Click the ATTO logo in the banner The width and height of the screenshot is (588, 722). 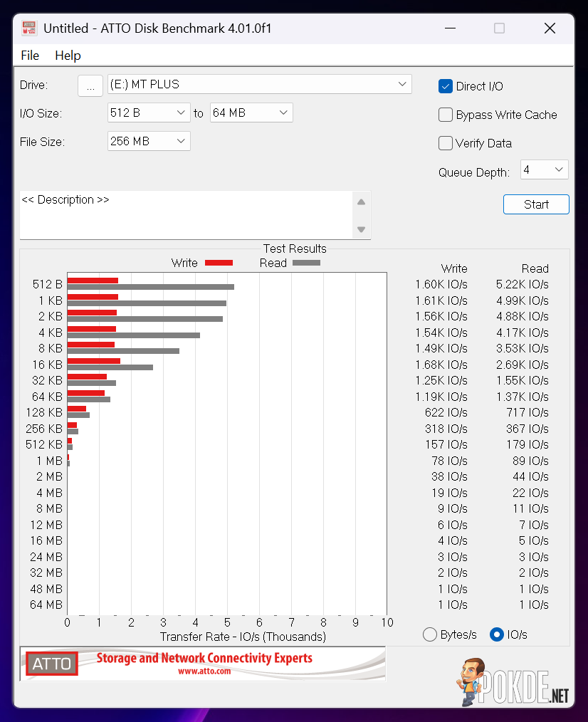coord(51,664)
